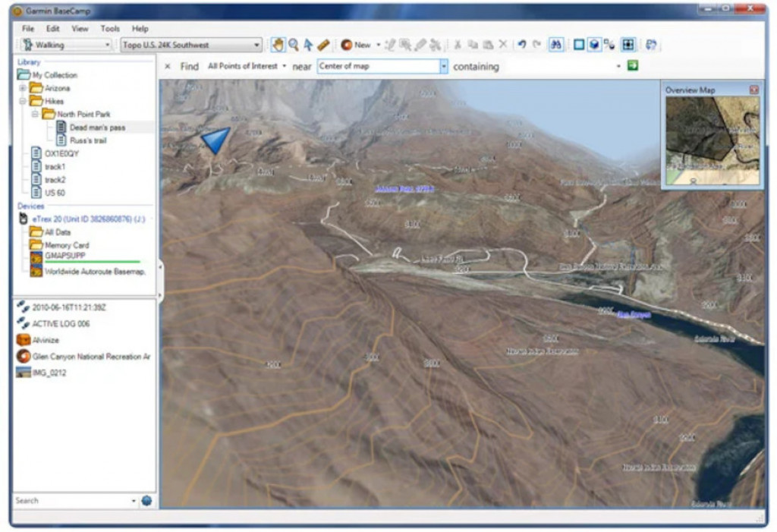Click the Erase pencil tool icon
The image size is (777, 532).
click(420, 45)
